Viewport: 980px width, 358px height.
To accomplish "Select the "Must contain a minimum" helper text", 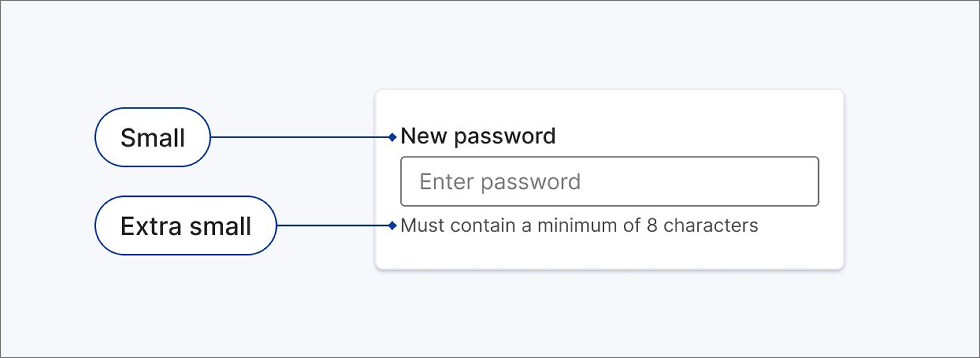I will point(579,225).
